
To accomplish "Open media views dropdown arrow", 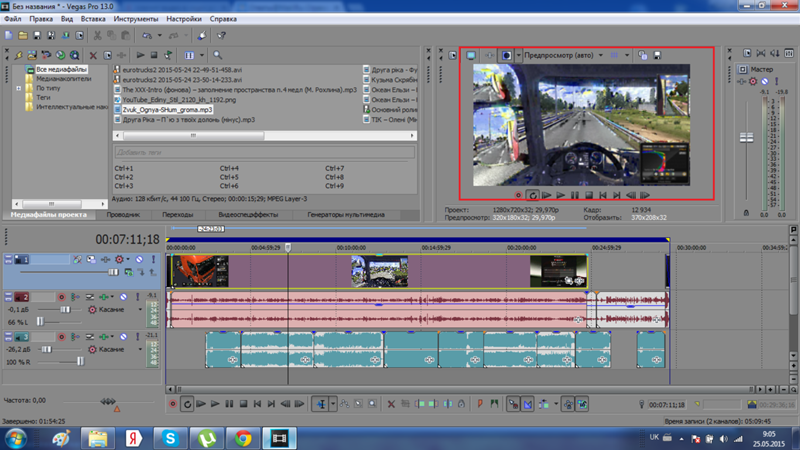I will pos(202,55).
